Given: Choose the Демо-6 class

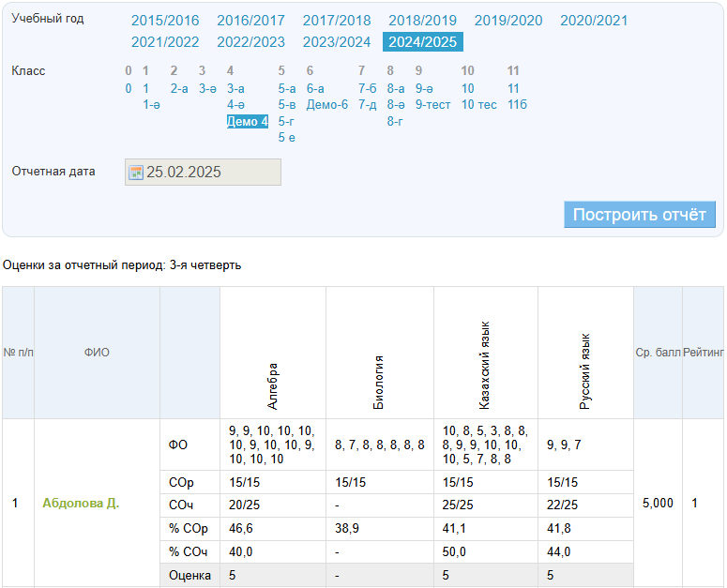Looking at the screenshot, I should coord(326,104).
